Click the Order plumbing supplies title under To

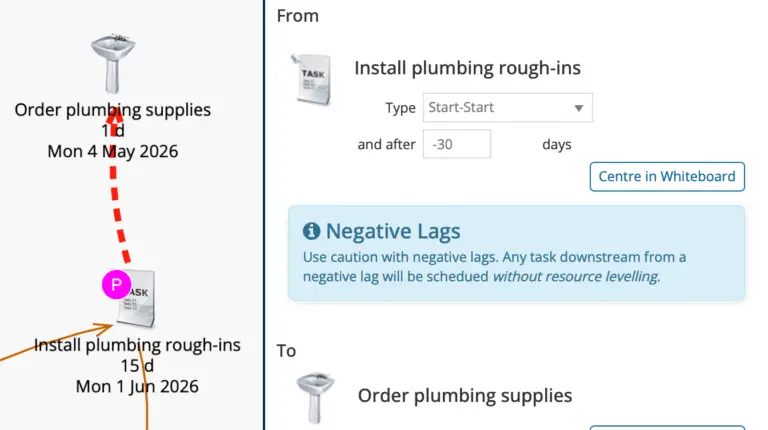tap(465, 395)
